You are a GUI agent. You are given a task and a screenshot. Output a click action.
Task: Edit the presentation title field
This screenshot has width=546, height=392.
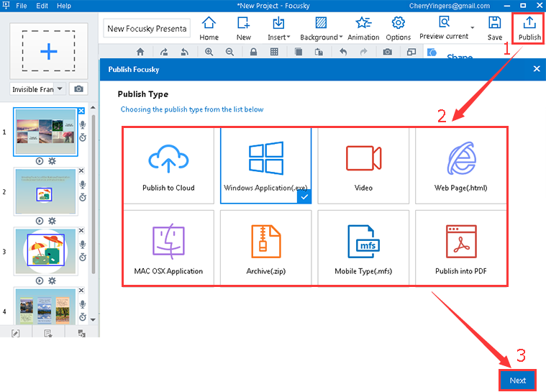click(147, 29)
